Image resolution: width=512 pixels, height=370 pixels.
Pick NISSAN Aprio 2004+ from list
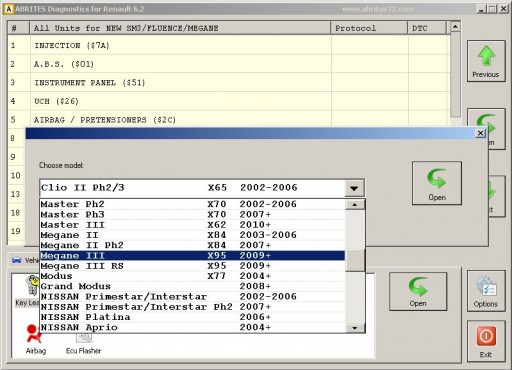(192, 327)
